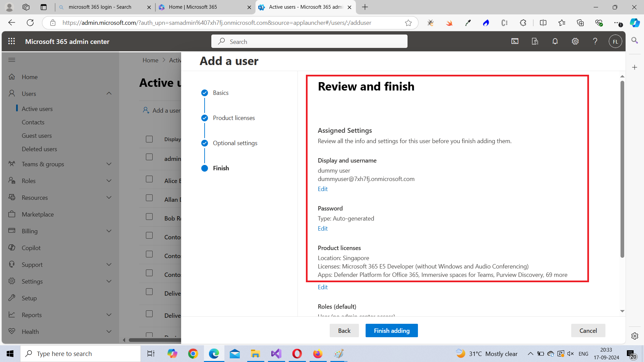Viewport: 644px width, 362px height.
Task: Expand the Billing navigation section
Action: [109, 231]
